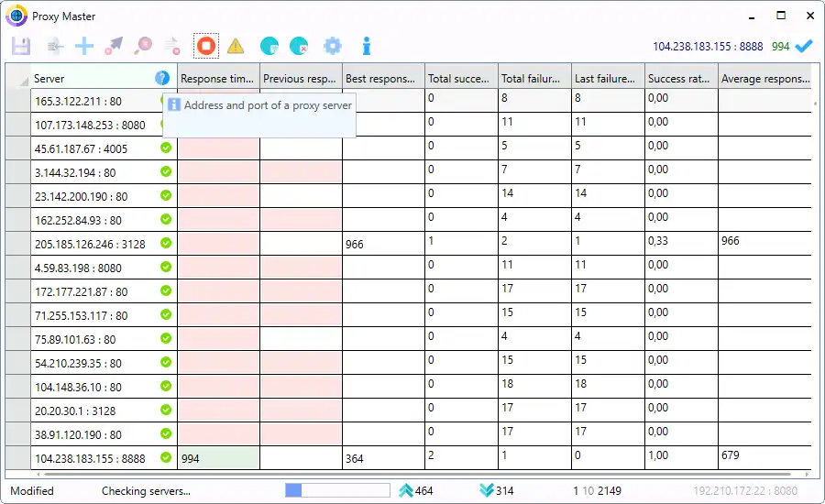
Task: Click the magnifier search toolbar icon
Action: tap(143, 47)
